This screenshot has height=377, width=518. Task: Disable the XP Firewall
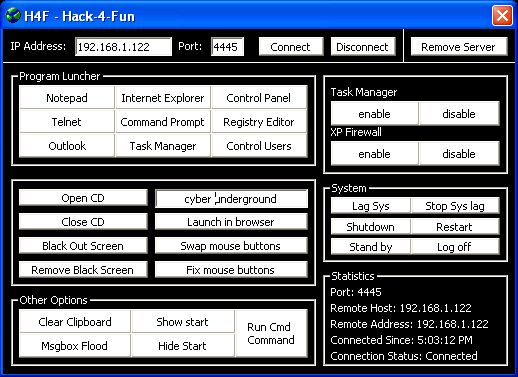pyautogui.click(x=459, y=154)
